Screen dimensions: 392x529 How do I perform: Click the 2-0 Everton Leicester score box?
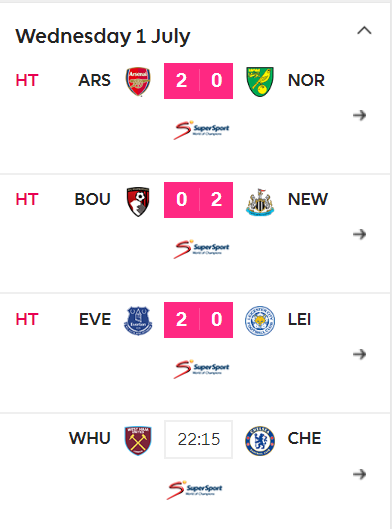198,320
